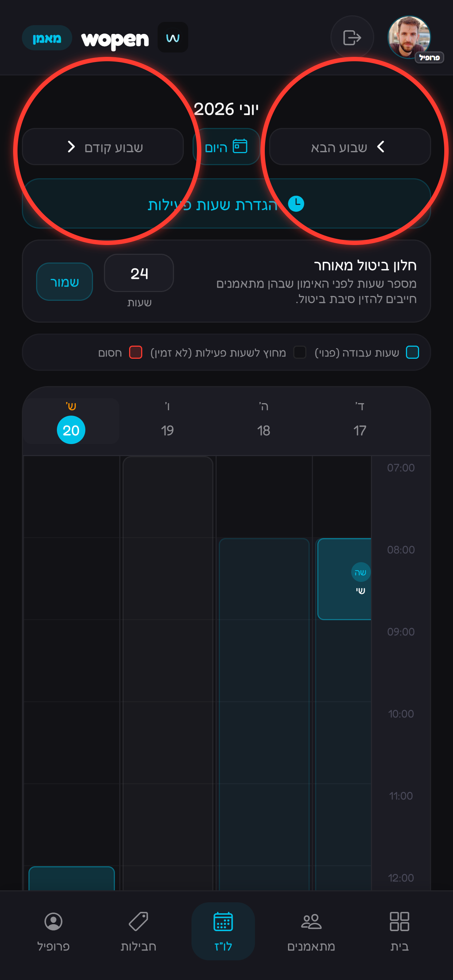Click the red חסום legend swatch

point(136,353)
